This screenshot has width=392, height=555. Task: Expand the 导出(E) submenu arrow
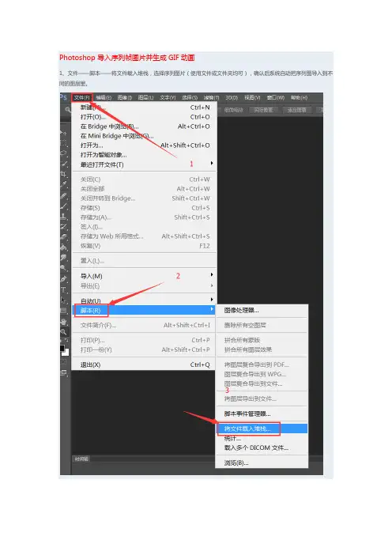pos(212,285)
